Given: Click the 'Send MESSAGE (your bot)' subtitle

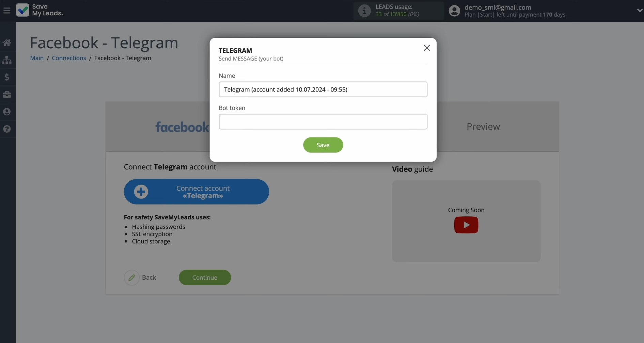Looking at the screenshot, I should tap(251, 59).
